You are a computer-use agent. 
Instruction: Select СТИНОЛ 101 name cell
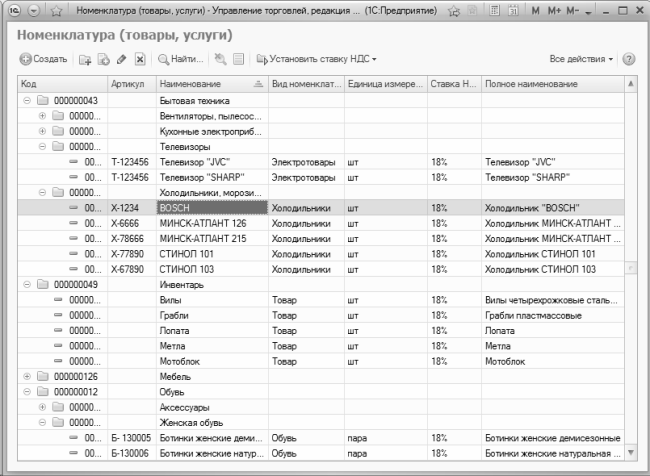point(212,254)
